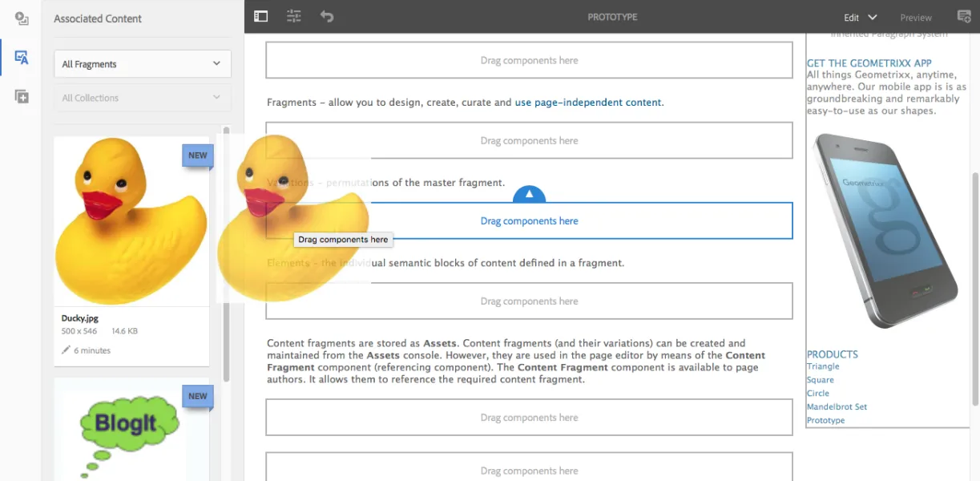This screenshot has height=481, width=980.
Task: Open the Components rail icon
Action: tap(22, 96)
